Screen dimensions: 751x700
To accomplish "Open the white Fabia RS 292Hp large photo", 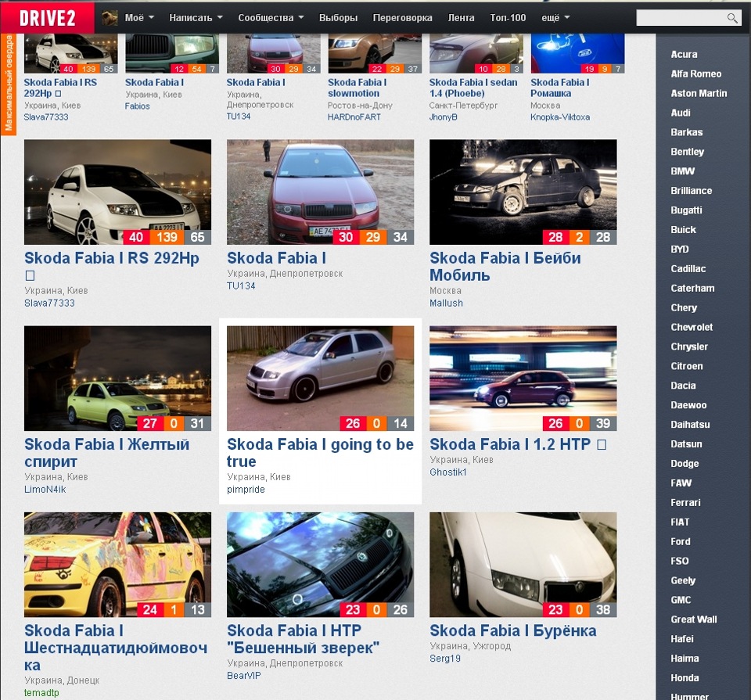I will pos(117,192).
